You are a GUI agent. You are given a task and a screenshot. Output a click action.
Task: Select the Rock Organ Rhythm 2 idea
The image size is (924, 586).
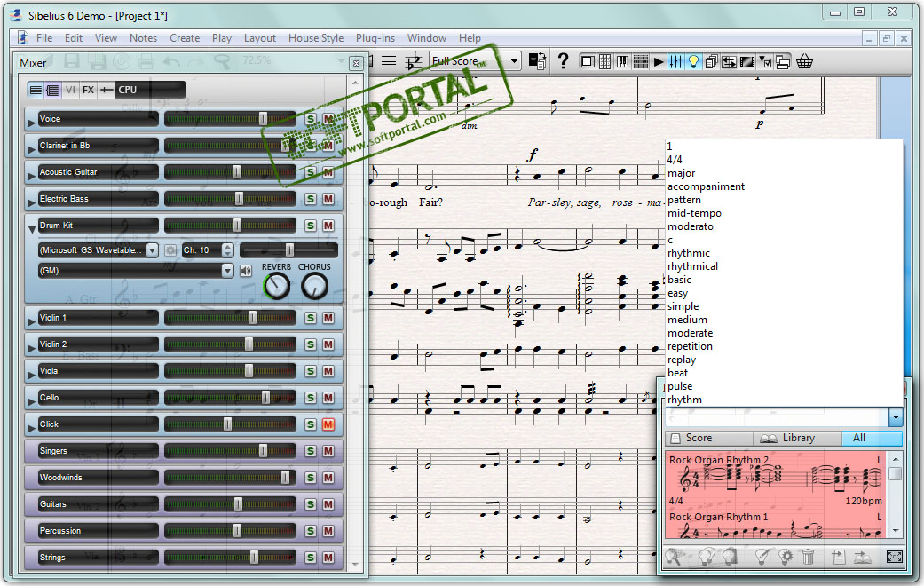[776, 479]
